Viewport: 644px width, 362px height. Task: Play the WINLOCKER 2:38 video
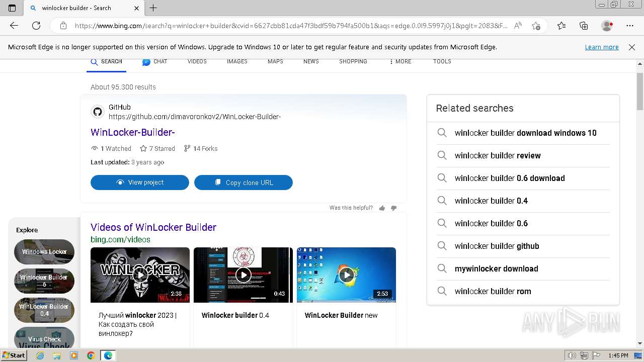click(x=140, y=275)
